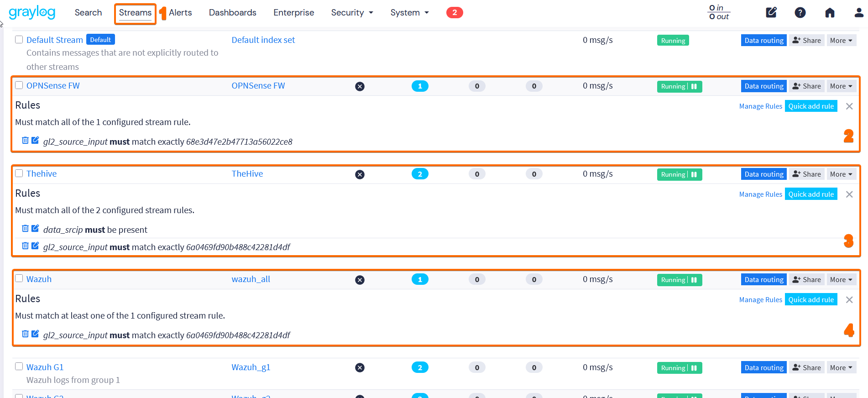Select the Thehive stream checkbox
The image size is (868, 398).
19,173
